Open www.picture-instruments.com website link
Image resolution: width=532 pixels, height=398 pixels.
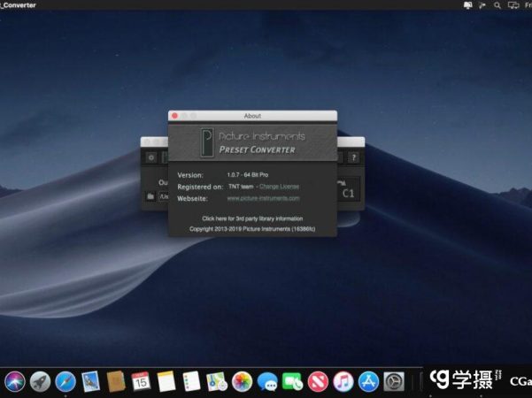263,198
